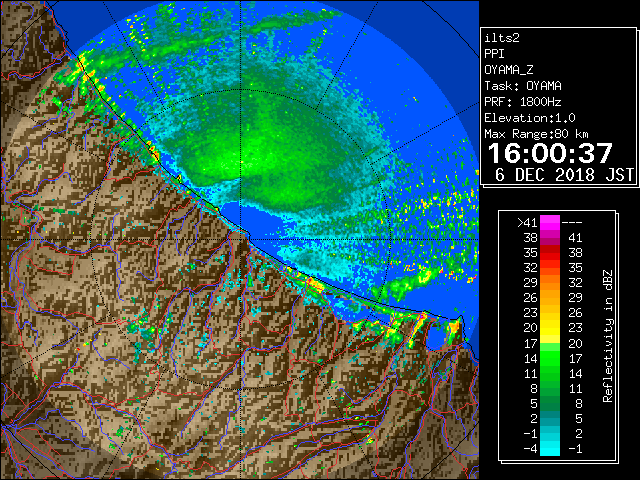Click the 'Max Range:80 km' text
The width and height of the screenshot is (640, 480).
[x=536, y=134]
